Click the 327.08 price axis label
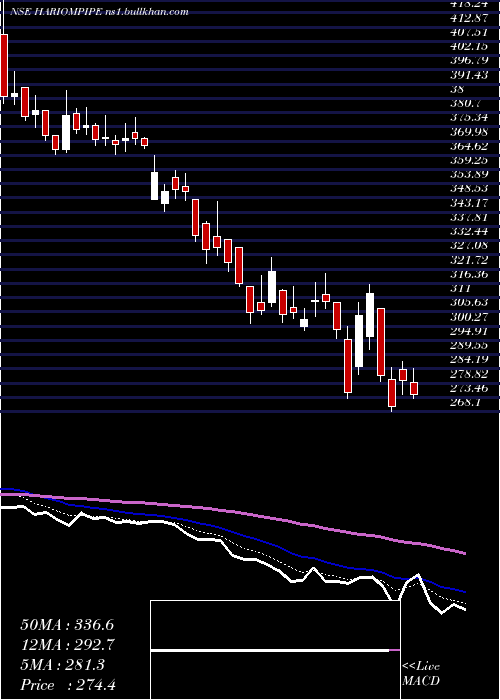 pos(471,246)
